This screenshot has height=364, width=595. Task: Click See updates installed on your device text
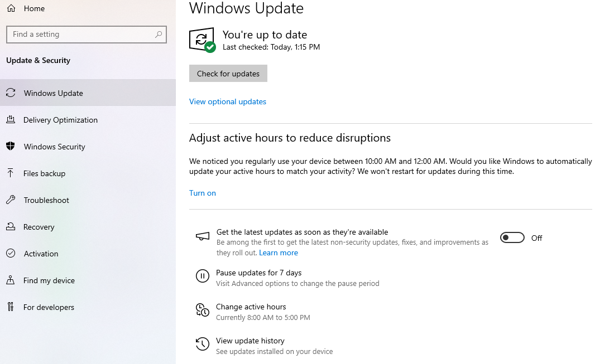tap(275, 352)
